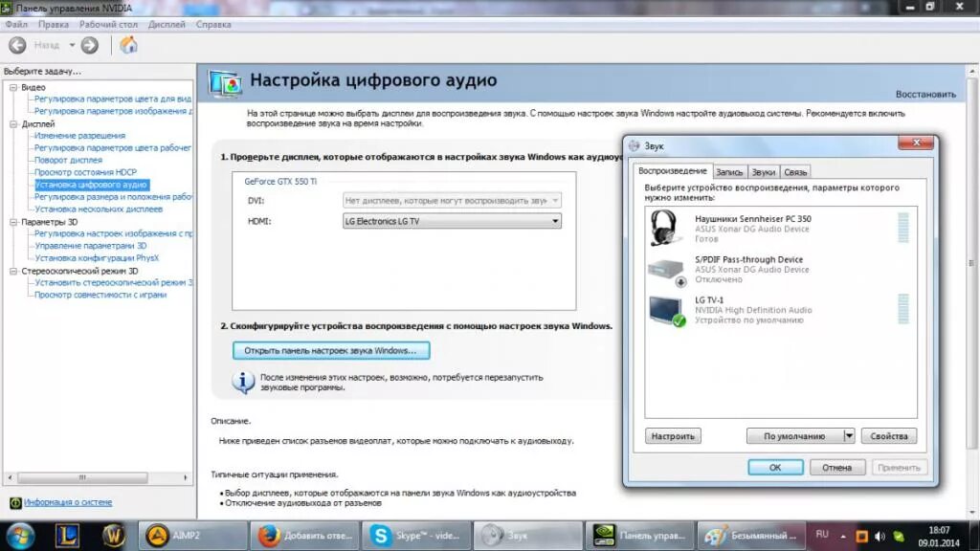Open the HDMI LG Electronics LG TV dropdown
Viewport: 980px width, 551px height.
[x=452, y=221]
